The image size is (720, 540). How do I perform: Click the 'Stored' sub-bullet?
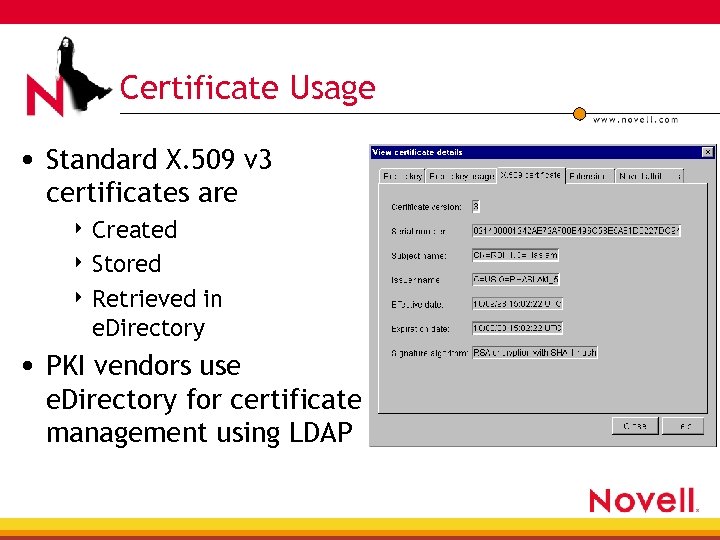coord(126,264)
